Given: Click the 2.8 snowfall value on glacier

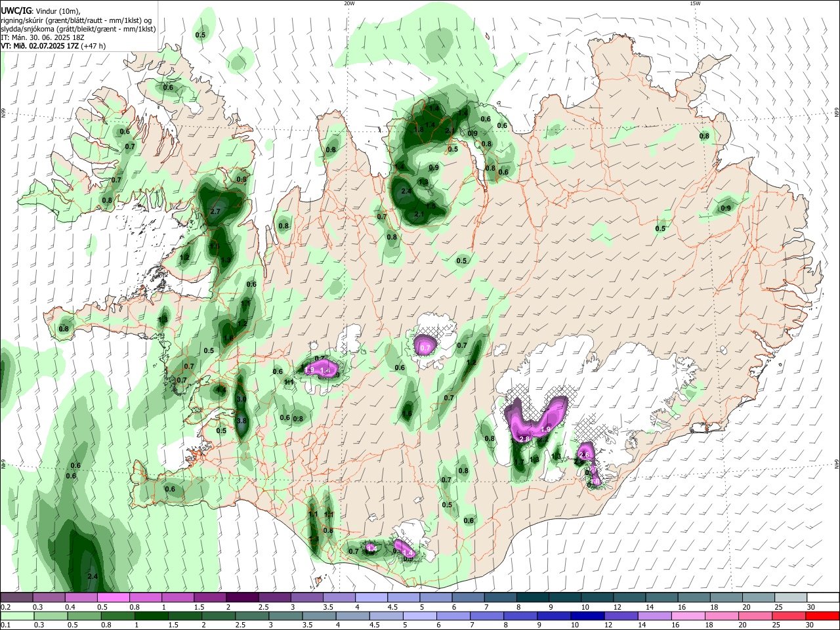Looking at the screenshot, I should coord(524,438).
